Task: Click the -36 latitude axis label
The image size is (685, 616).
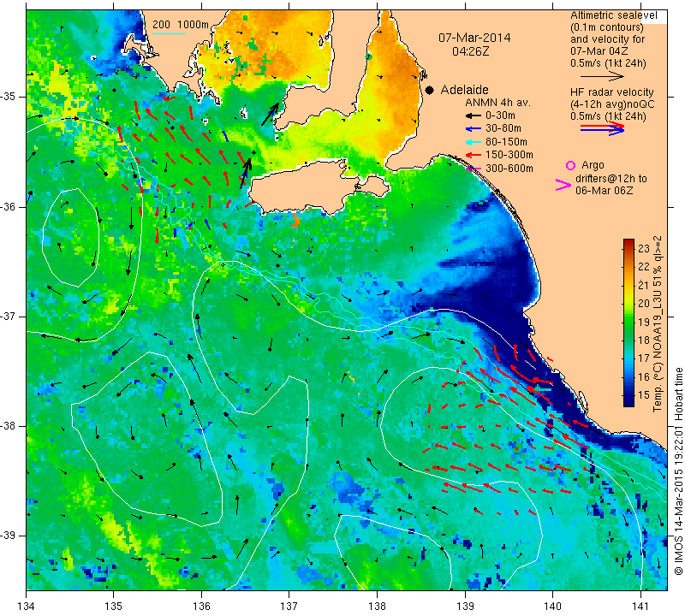Action: tap(9, 206)
